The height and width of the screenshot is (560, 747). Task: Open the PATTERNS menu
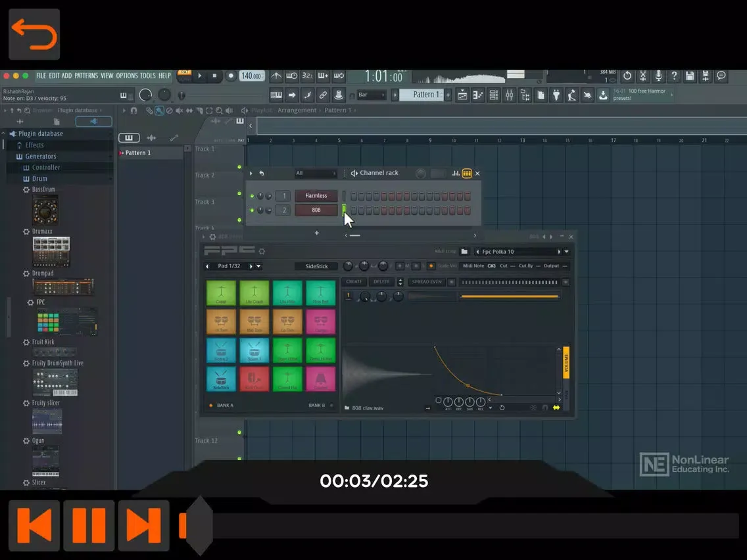pyautogui.click(x=85, y=76)
